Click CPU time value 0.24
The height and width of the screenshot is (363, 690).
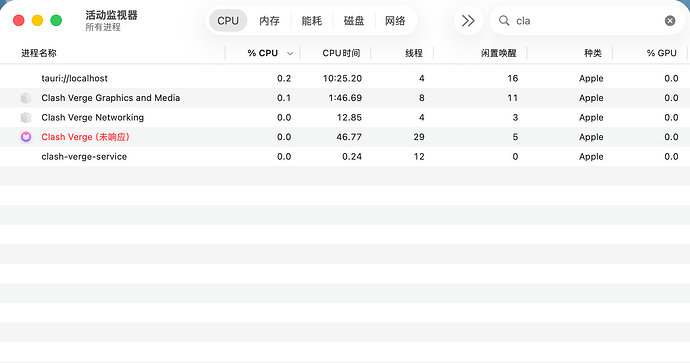[x=352, y=157]
